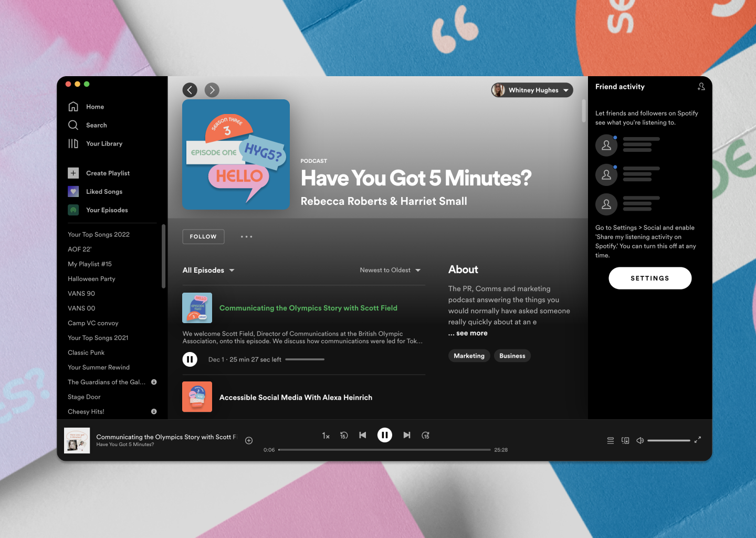Expand the All Episodes filter dropdown

[208, 270]
